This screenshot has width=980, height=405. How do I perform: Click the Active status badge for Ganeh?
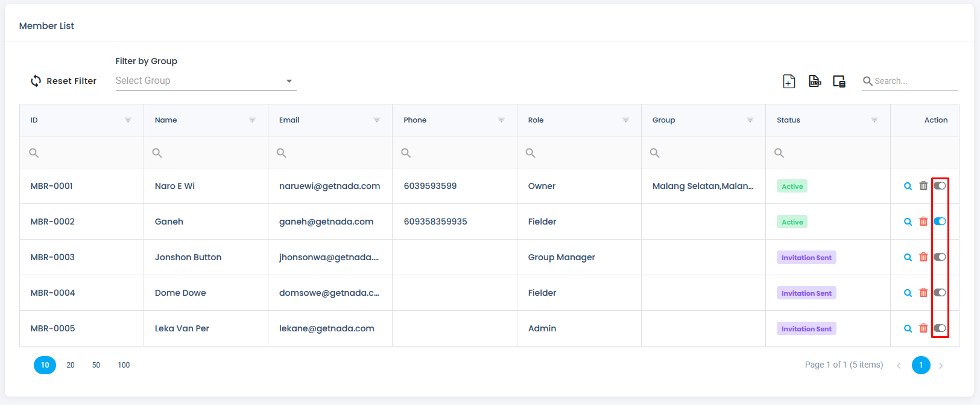tap(792, 222)
